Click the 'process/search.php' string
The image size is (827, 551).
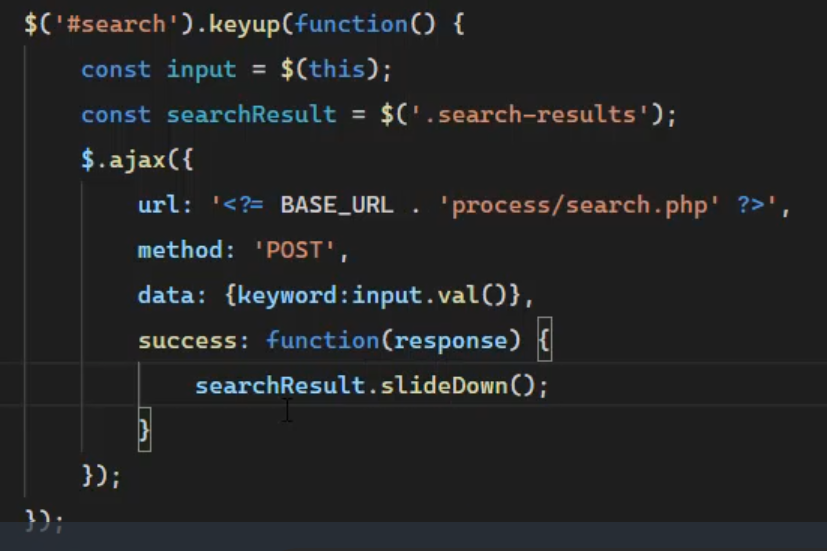click(x=579, y=206)
